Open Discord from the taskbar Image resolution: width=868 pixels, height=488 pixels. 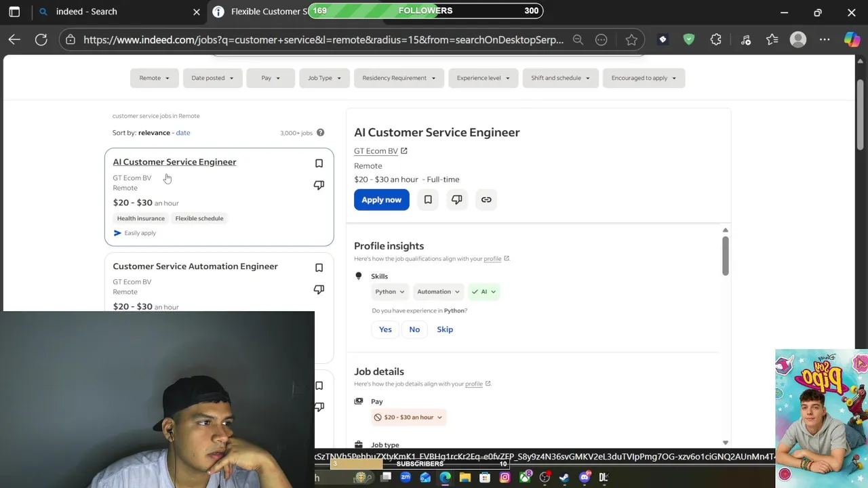[x=585, y=477]
